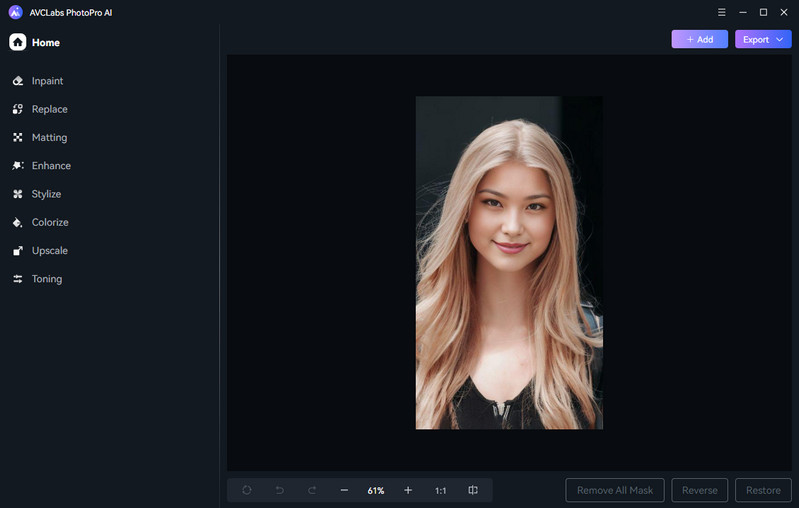Click the AVCLabs PhotoPro AI logo
The image size is (799, 508).
tap(16, 12)
